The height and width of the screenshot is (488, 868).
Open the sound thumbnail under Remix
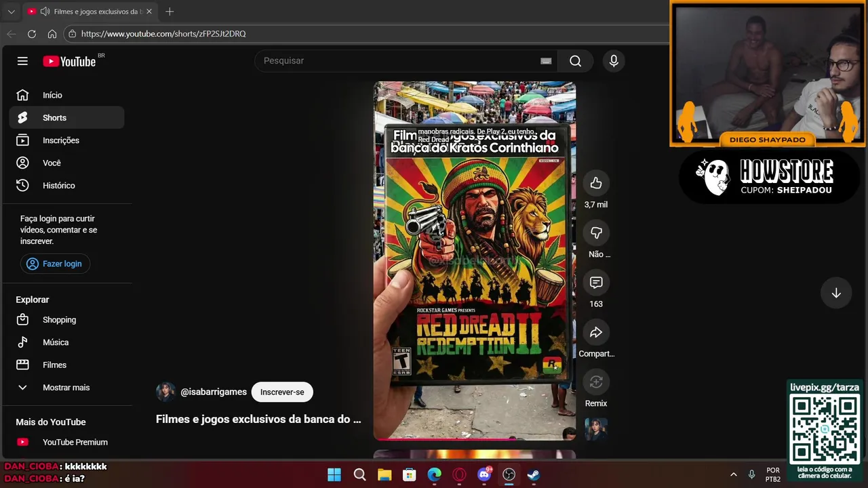click(596, 429)
